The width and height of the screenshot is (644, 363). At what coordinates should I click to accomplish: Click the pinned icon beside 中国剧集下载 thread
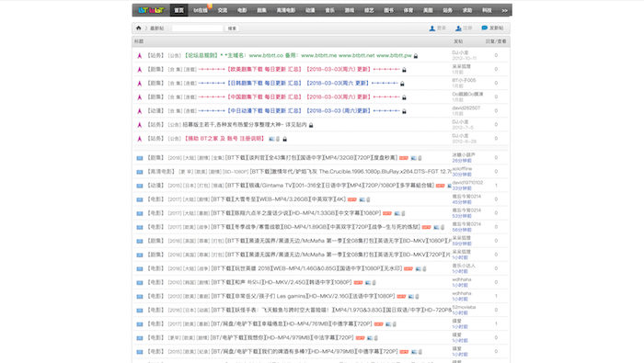[140, 97]
